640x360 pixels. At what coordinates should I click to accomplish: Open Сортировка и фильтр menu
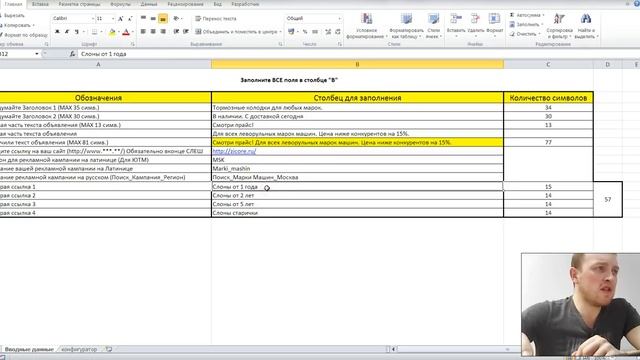pyautogui.click(x=560, y=26)
